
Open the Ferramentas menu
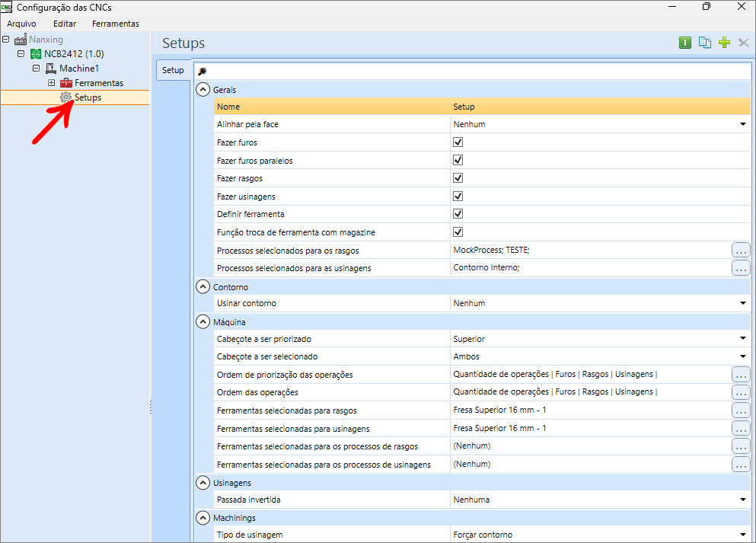point(116,24)
